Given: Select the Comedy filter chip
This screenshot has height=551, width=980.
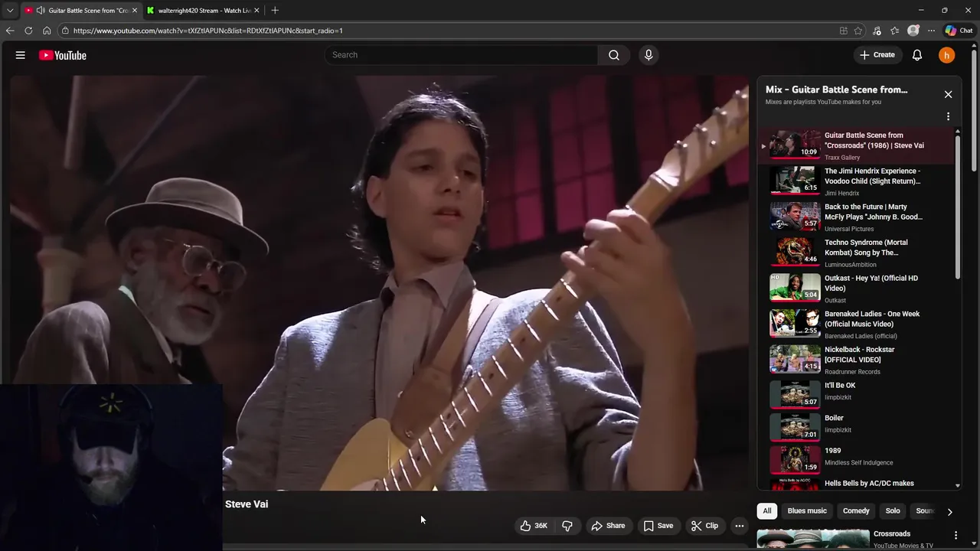Looking at the screenshot, I should [856, 511].
